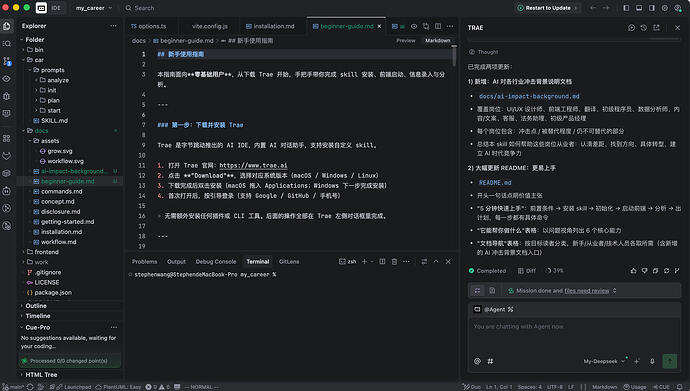
Task: Open the Extensions view in activity bar
Action: [x=7, y=139]
